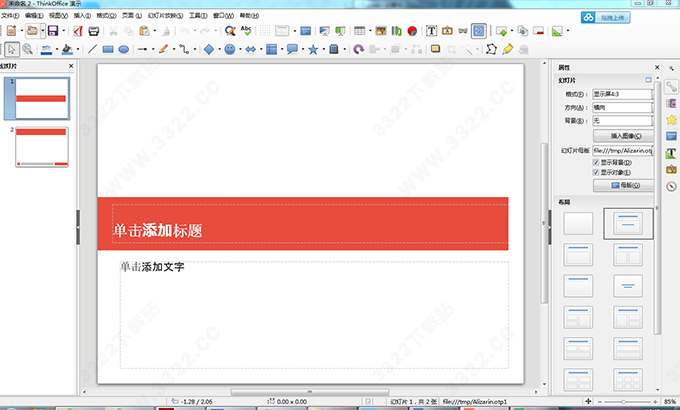
Task: Toggle Display Views grid button
Action: pos(479,31)
